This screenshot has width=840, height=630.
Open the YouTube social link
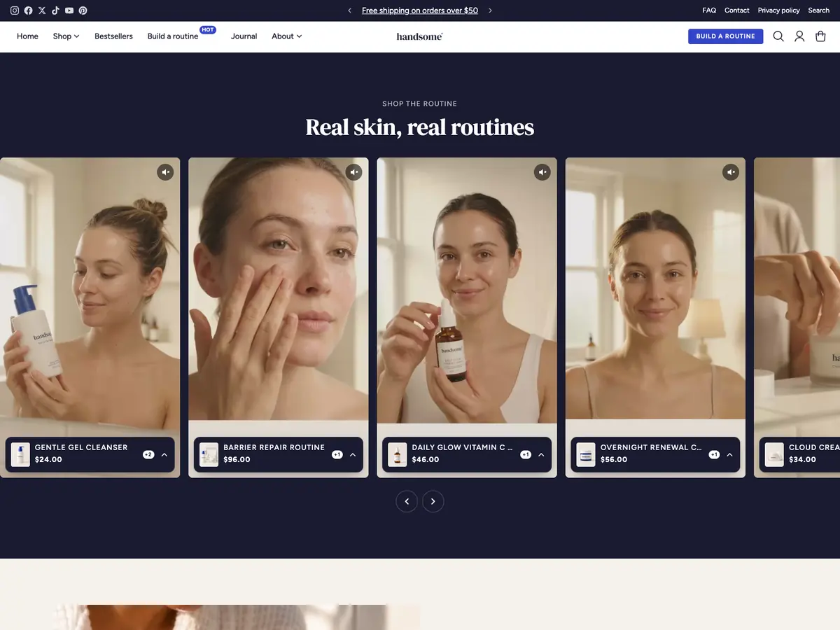(x=69, y=10)
